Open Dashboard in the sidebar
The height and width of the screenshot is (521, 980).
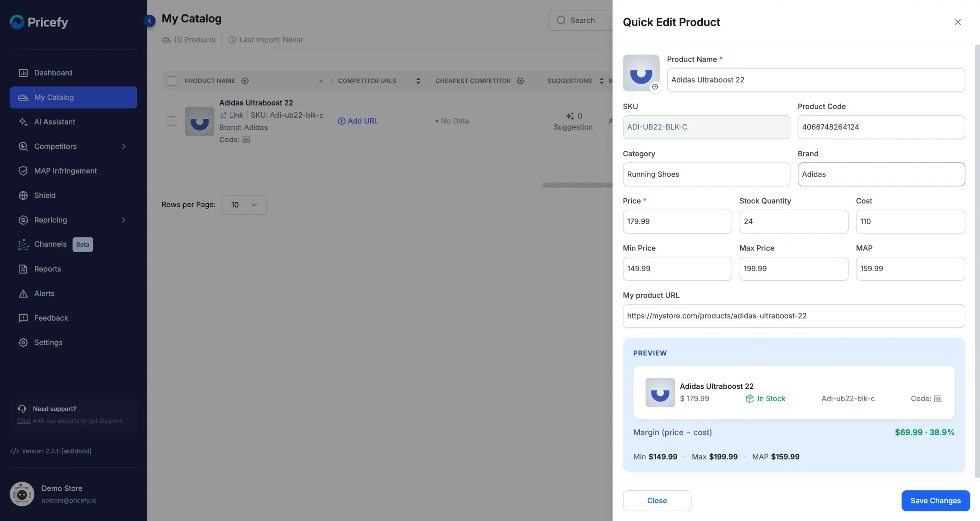pos(73,73)
